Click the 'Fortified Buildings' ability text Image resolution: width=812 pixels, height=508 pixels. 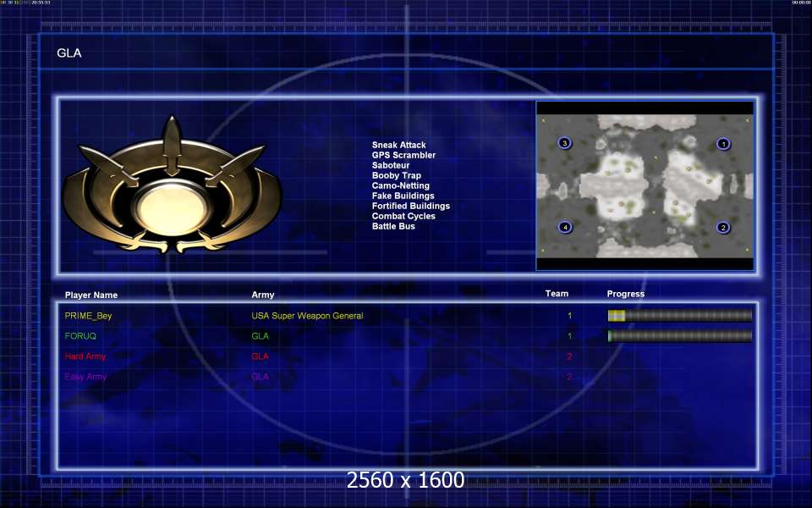(x=411, y=206)
